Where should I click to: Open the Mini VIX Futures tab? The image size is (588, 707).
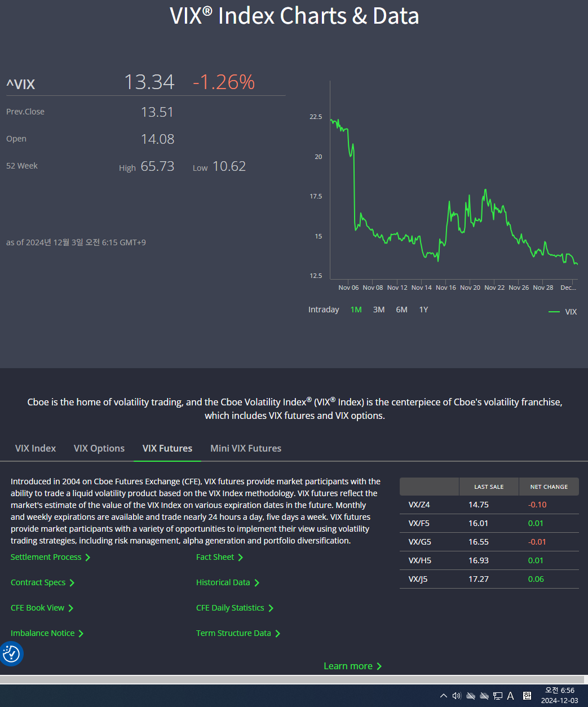[x=246, y=448]
